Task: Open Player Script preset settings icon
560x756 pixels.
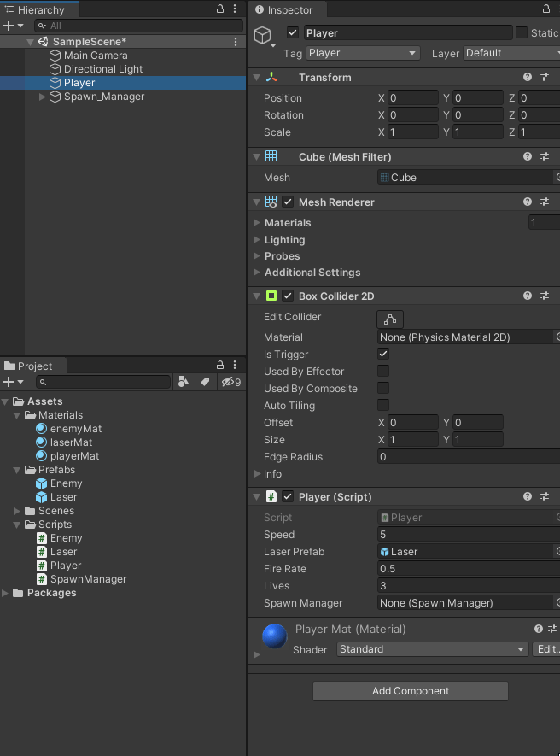Action: 545,496
